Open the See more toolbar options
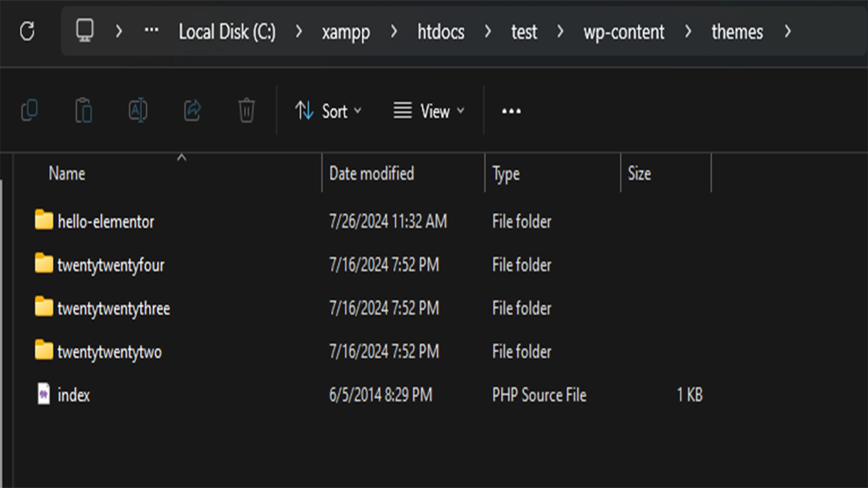This screenshot has width=868, height=488. coord(511,111)
